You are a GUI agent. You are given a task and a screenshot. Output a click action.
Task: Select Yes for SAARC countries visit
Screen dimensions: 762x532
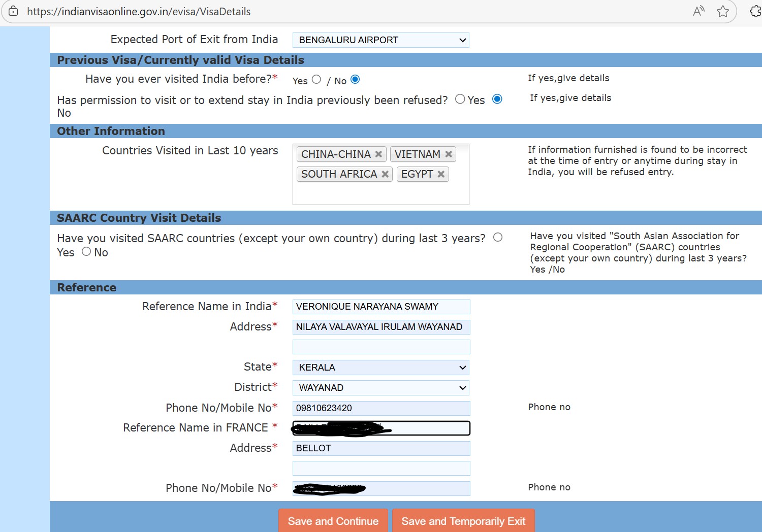pos(498,237)
